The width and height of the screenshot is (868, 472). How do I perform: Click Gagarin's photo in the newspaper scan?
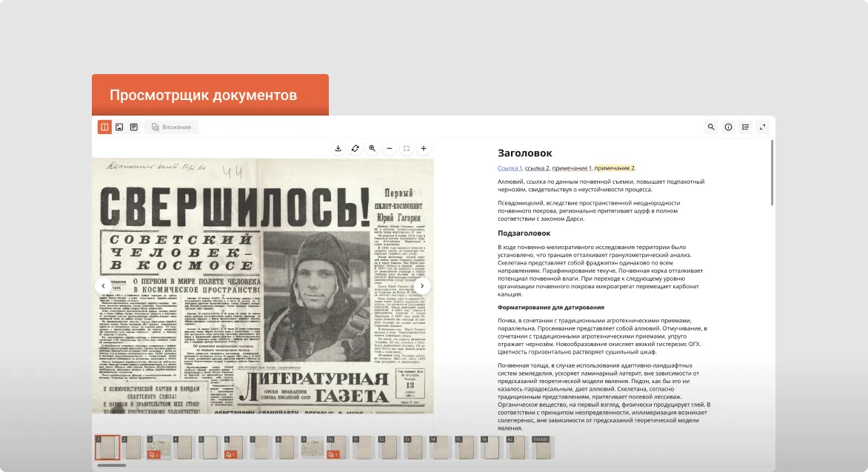tap(316, 296)
